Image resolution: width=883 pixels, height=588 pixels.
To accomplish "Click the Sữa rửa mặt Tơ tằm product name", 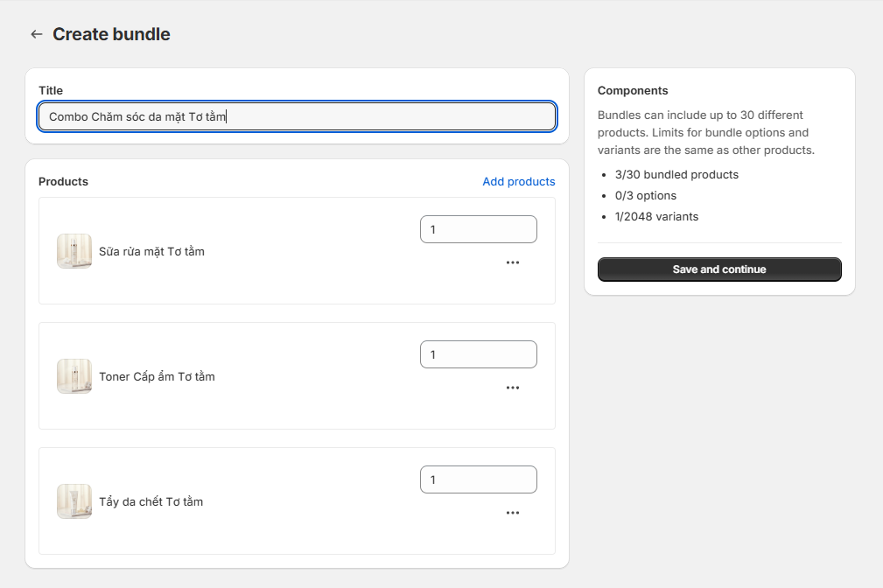I will 151,251.
